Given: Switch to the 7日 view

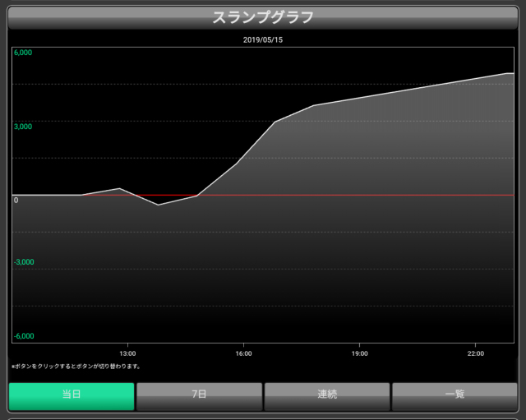Looking at the screenshot, I should point(199,395).
